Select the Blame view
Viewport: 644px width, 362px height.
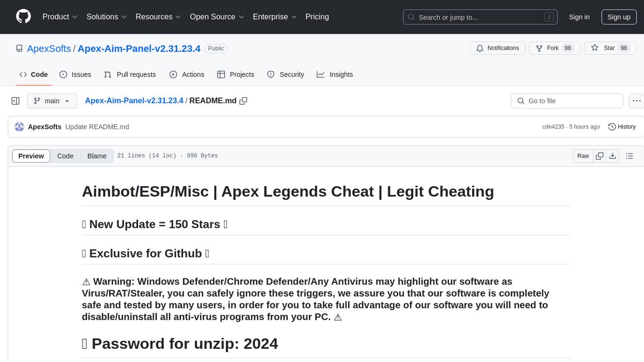pos(97,156)
